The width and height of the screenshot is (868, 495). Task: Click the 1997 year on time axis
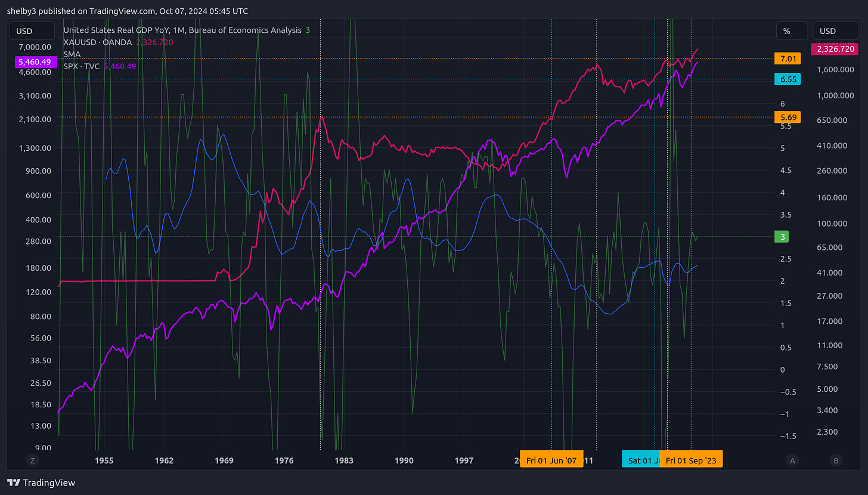[x=464, y=460]
